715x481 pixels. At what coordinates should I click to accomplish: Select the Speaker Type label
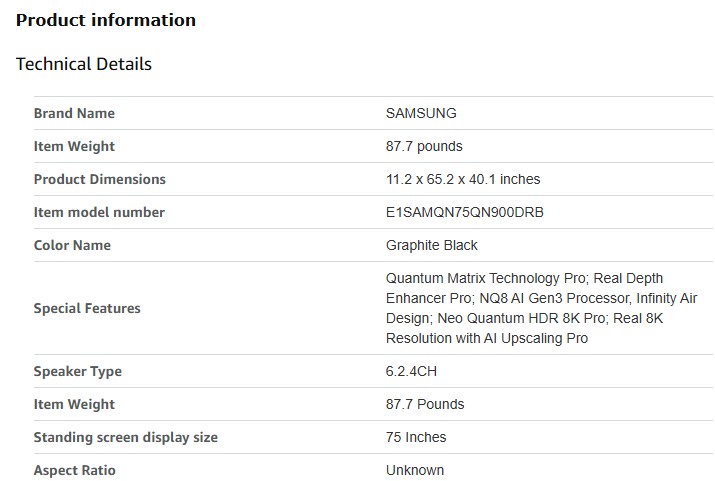click(78, 372)
